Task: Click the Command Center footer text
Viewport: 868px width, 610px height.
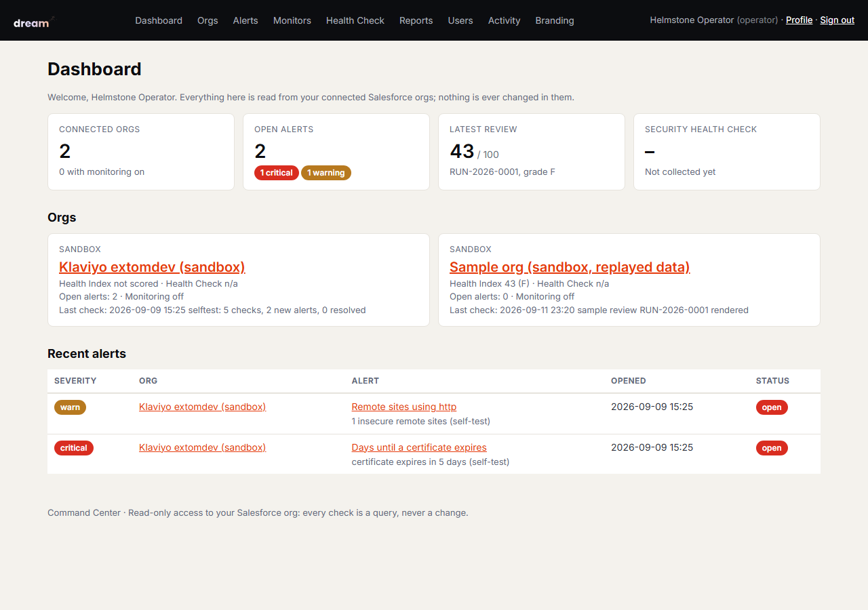Action: pos(258,513)
